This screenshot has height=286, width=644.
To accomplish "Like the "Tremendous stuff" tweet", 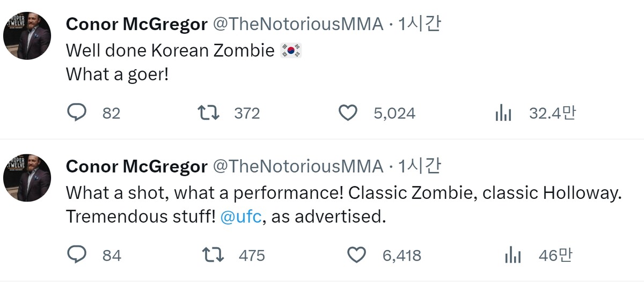I will [x=356, y=255].
